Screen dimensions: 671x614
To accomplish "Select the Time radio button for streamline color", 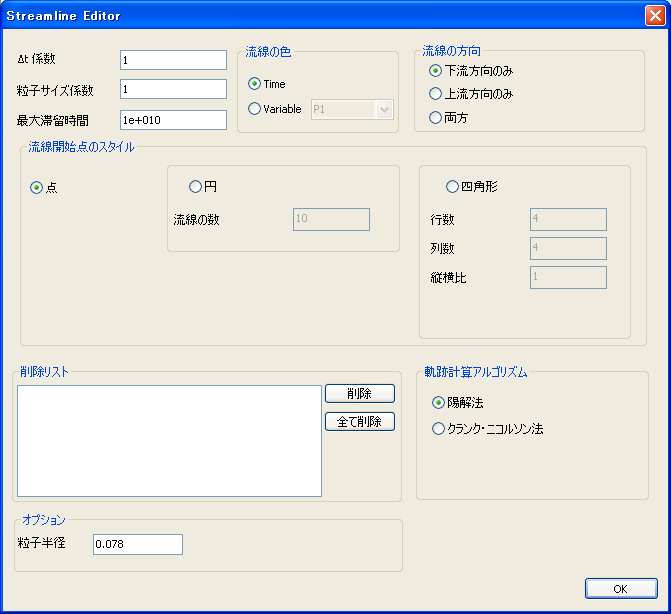I will (254, 84).
